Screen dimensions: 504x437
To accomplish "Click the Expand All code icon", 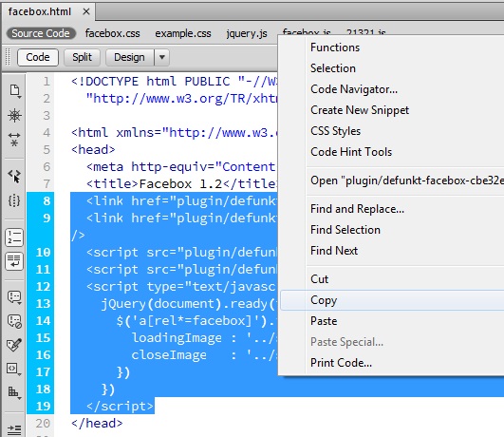I will (x=14, y=140).
